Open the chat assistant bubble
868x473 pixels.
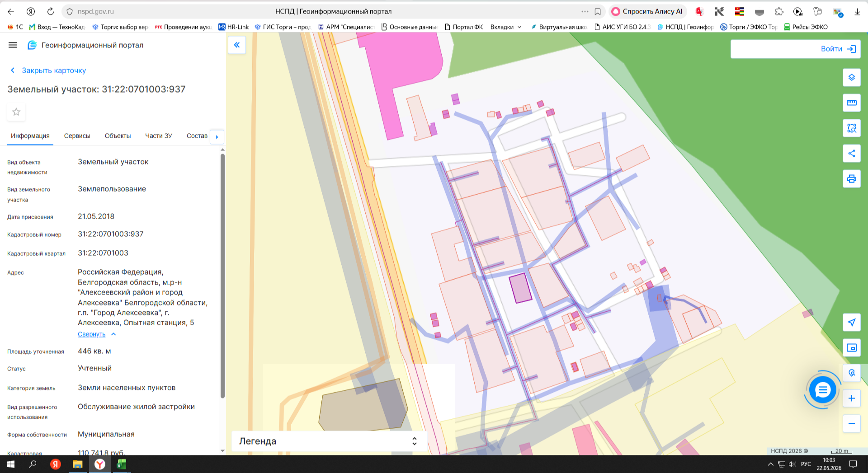823,389
